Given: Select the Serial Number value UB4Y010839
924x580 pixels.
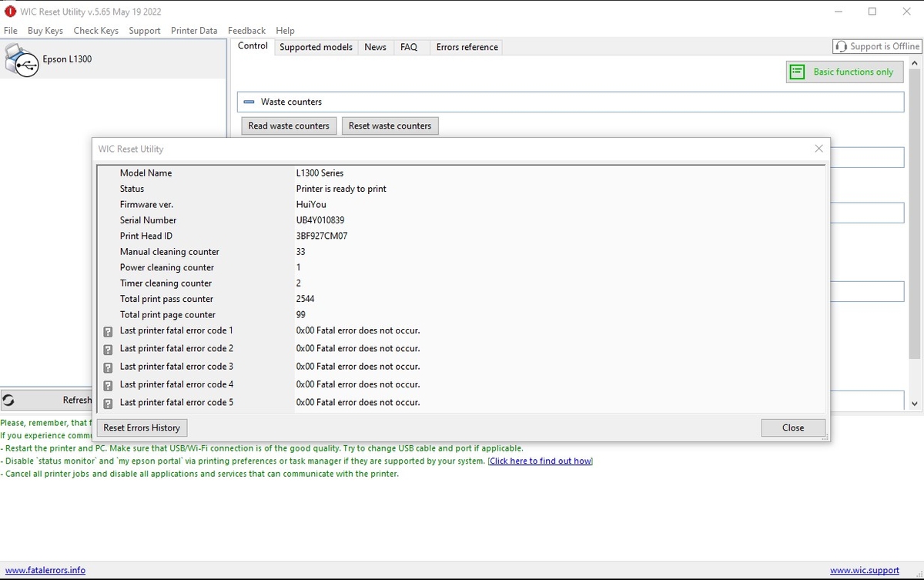Looking at the screenshot, I should coord(320,220).
